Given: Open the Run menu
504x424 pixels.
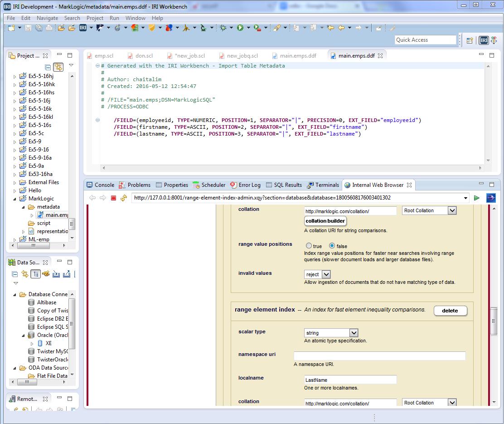Looking at the screenshot, I should point(114,18).
